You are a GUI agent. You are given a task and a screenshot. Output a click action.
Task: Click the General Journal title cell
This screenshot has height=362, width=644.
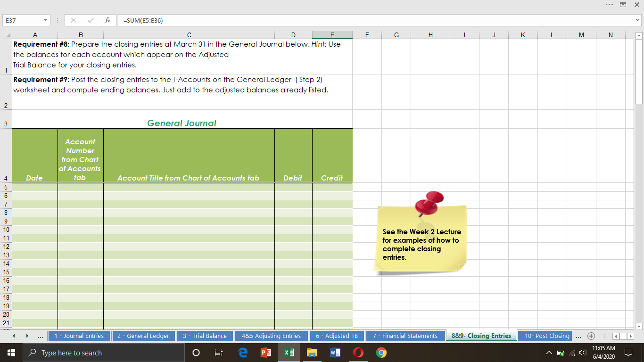pos(182,119)
